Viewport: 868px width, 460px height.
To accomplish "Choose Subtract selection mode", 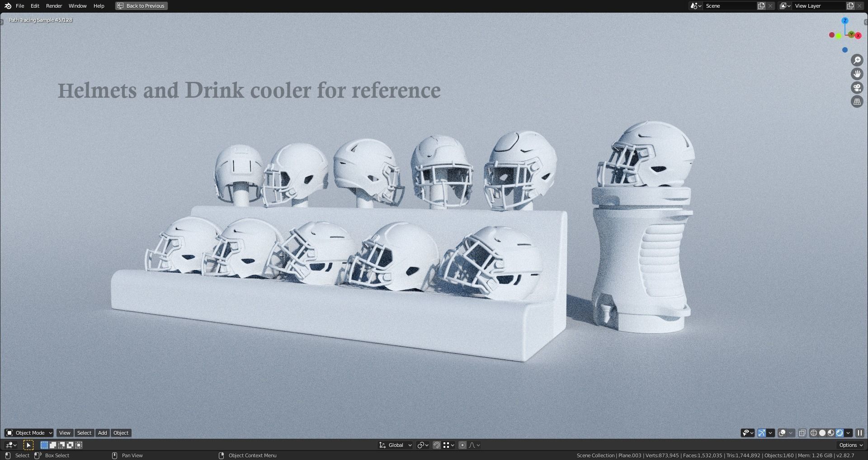I will [61, 445].
